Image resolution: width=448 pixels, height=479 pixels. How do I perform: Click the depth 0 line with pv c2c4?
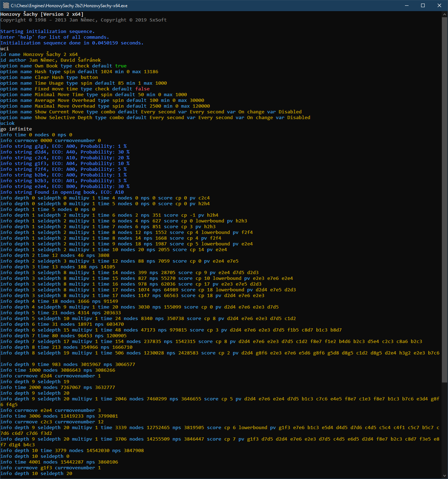coord(105,198)
